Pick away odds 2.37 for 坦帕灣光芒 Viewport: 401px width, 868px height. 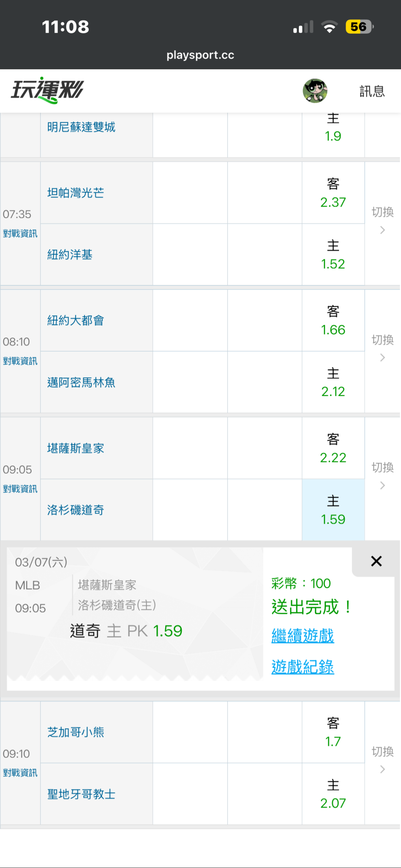click(x=333, y=193)
